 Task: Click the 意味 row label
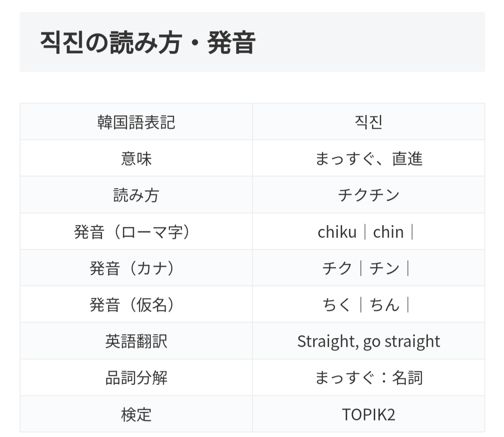136,159
